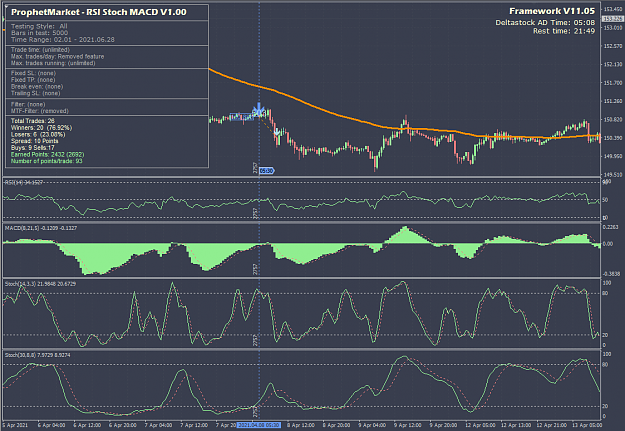Click the highlighted 153.228 current price label

(x=613, y=19)
